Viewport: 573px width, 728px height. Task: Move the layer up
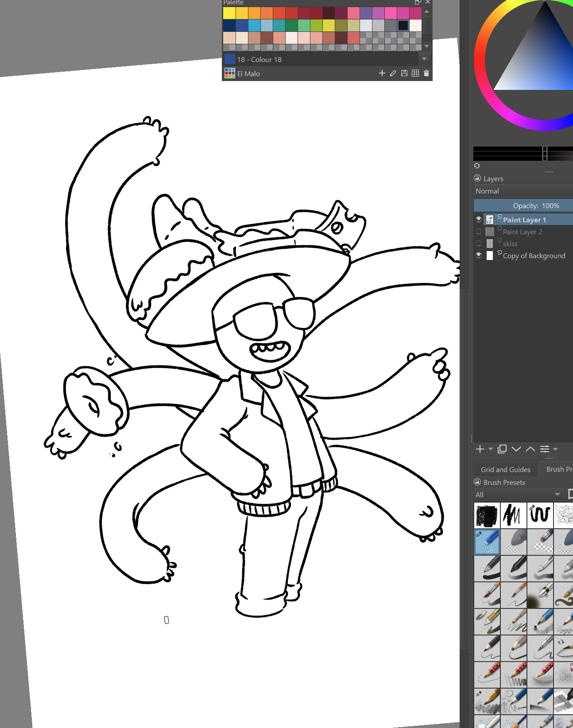pos(530,449)
